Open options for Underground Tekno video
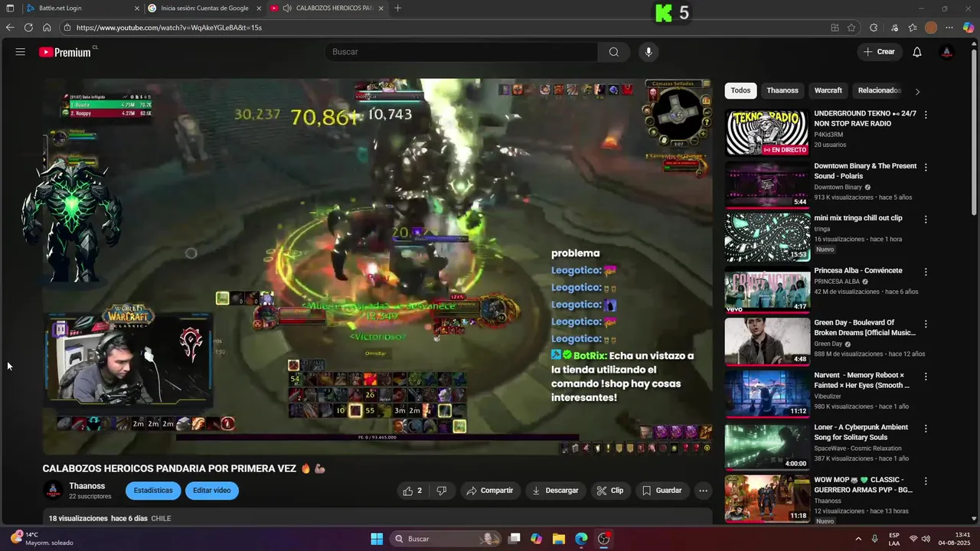This screenshot has height=551, width=980. [x=926, y=115]
